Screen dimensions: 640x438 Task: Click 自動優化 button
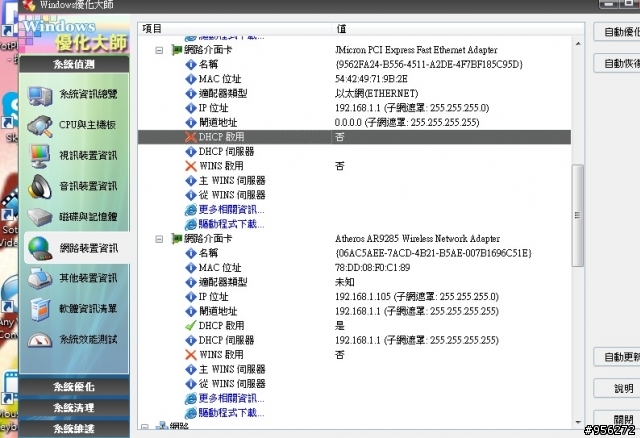pyautogui.click(x=617, y=32)
